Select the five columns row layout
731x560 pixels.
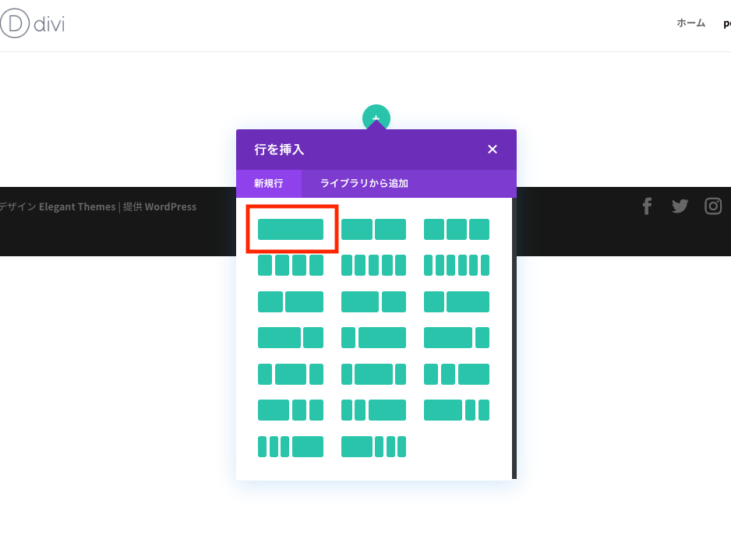click(x=374, y=265)
